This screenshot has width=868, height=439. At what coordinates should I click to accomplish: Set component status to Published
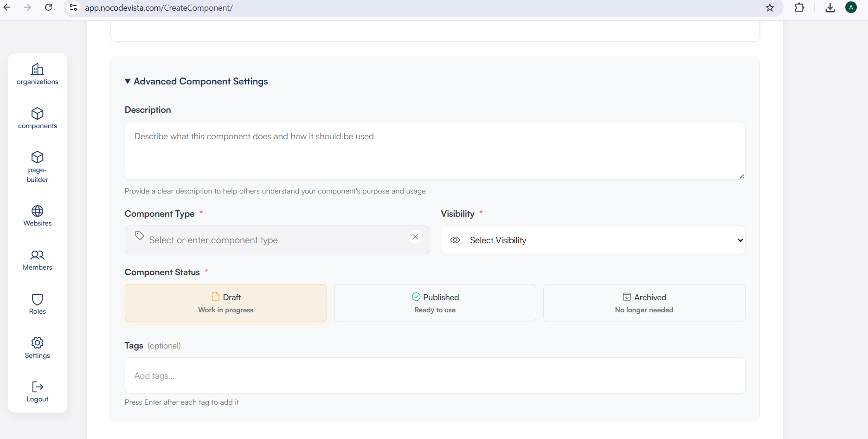435,303
